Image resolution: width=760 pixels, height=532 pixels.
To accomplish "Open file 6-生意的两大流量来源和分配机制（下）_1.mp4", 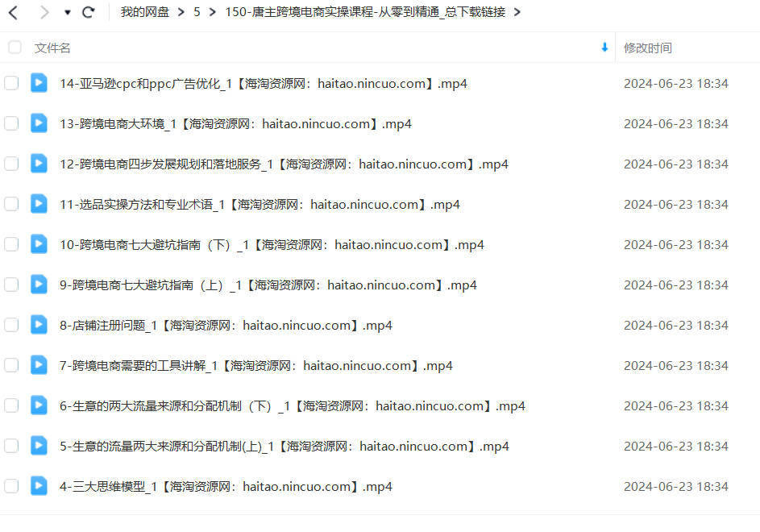I will [x=293, y=405].
